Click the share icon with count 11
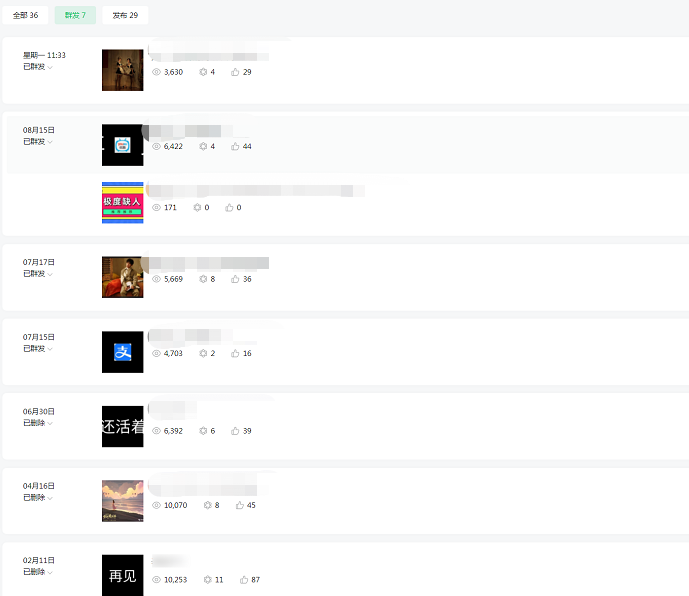This screenshot has width=689, height=596. coord(207,580)
